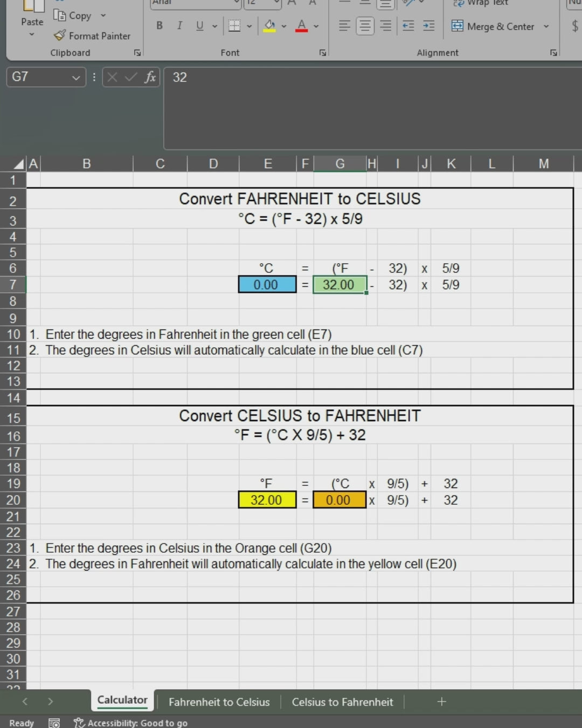
Task: Click formula text '°F = (°C X 9/5) + 32'
Action: pos(300,435)
